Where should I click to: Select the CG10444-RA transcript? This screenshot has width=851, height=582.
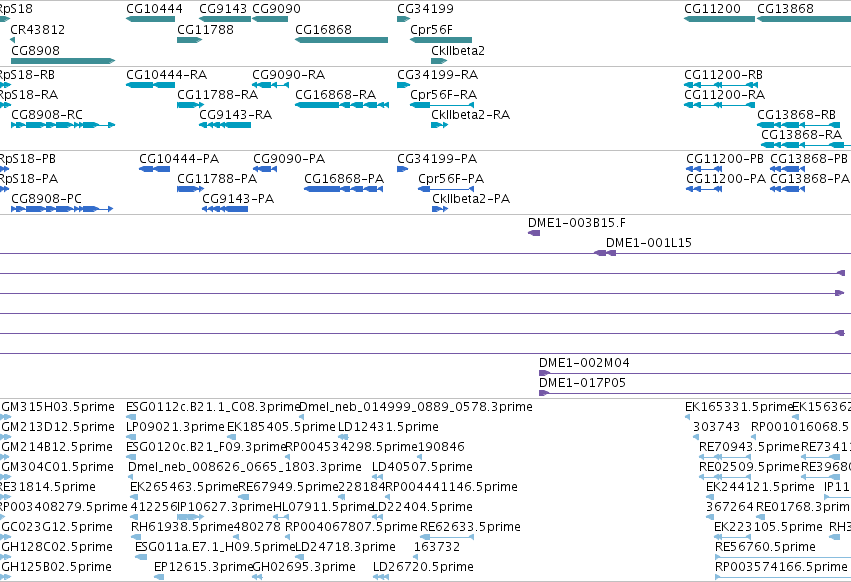tap(150, 85)
